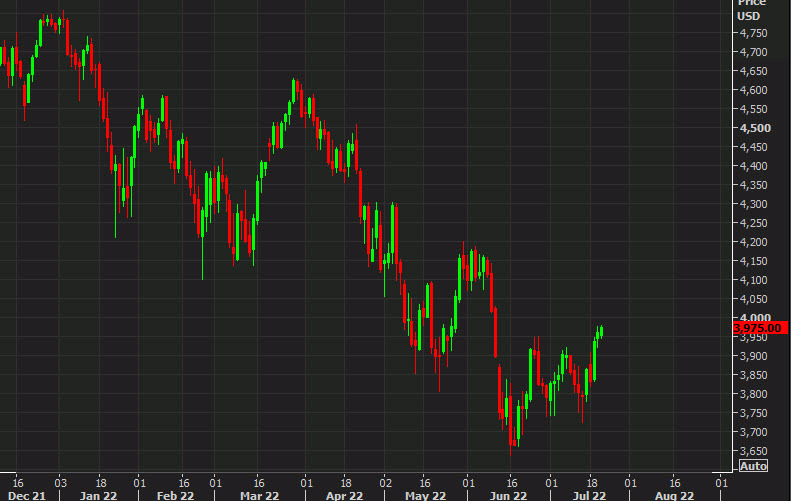791x501 pixels.
Task: Select the 4,250 price axis label
Action: 753,223
